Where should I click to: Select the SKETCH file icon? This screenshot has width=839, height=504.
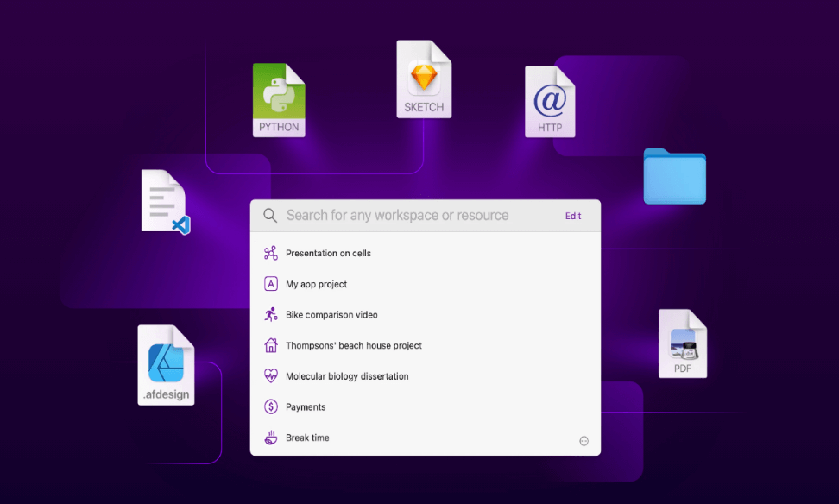(424, 79)
